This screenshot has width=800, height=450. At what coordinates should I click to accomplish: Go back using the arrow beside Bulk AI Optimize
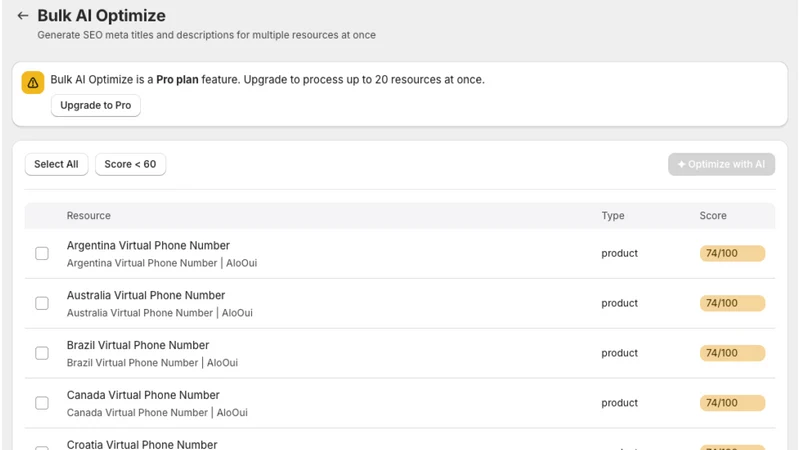point(22,16)
